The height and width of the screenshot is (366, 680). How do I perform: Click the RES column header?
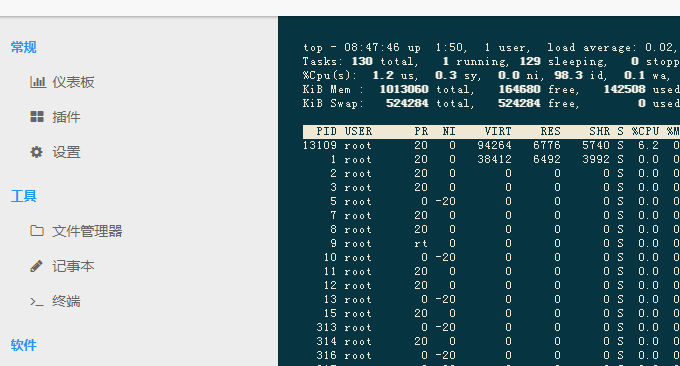point(550,131)
